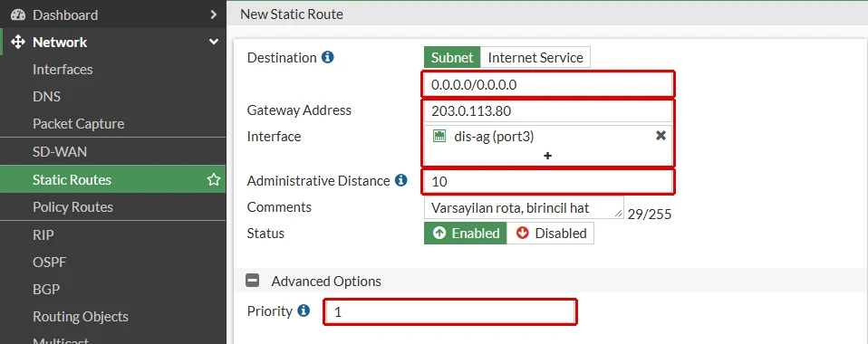Click the Priority info icon
The image size is (868, 344).
click(x=304, y=311)
